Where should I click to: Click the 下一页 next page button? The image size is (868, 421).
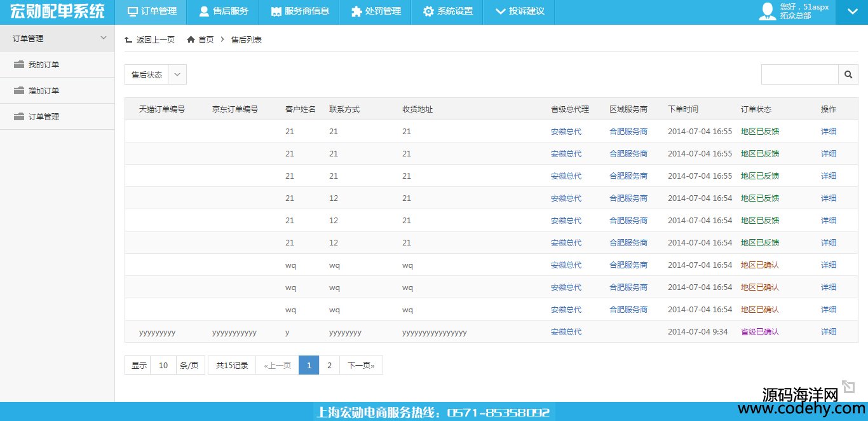click(361, 365)
